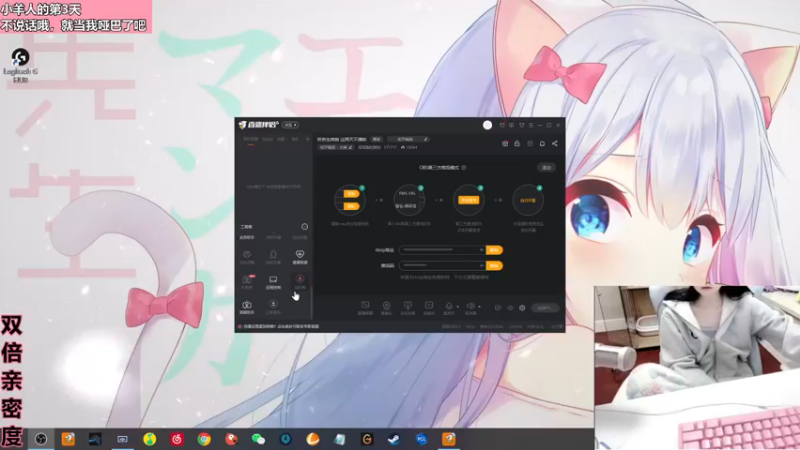Click the orange button in step three circle

pos(468,200)
